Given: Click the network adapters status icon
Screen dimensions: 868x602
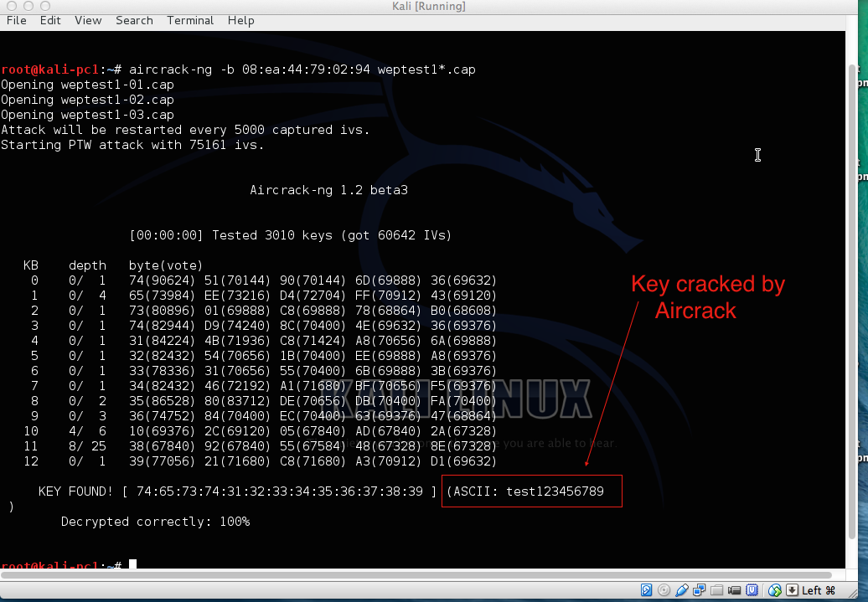Looking at the screenshot, I should point(699,590).
